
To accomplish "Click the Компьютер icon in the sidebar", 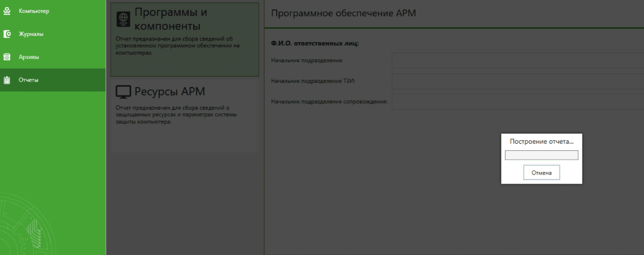I will point(7,11).
